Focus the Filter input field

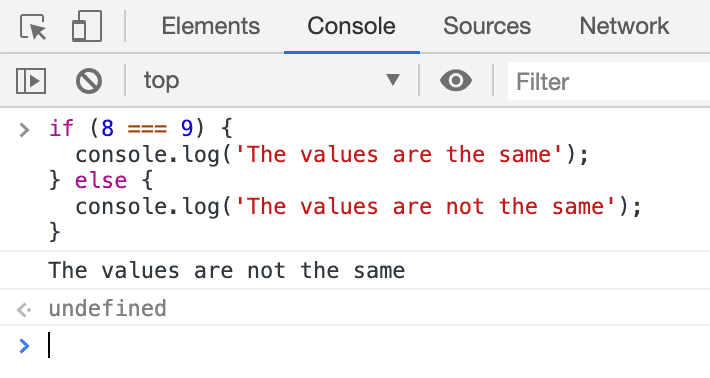(609, 81)
